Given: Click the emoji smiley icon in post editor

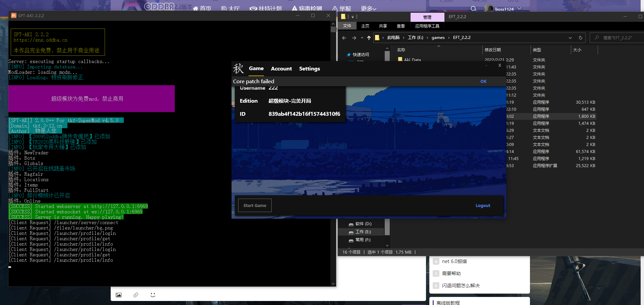Looking at the screenshot, I should 153,295.
